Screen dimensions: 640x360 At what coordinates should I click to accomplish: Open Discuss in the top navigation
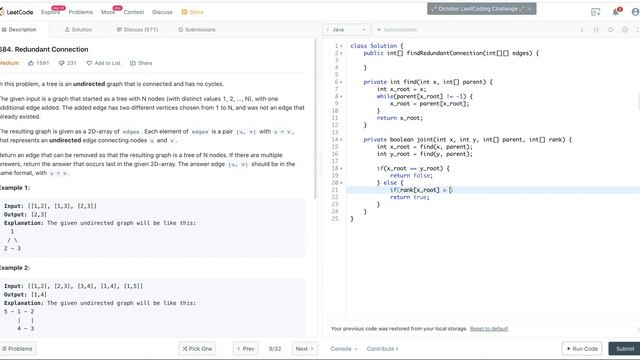[x=162, y=12]
